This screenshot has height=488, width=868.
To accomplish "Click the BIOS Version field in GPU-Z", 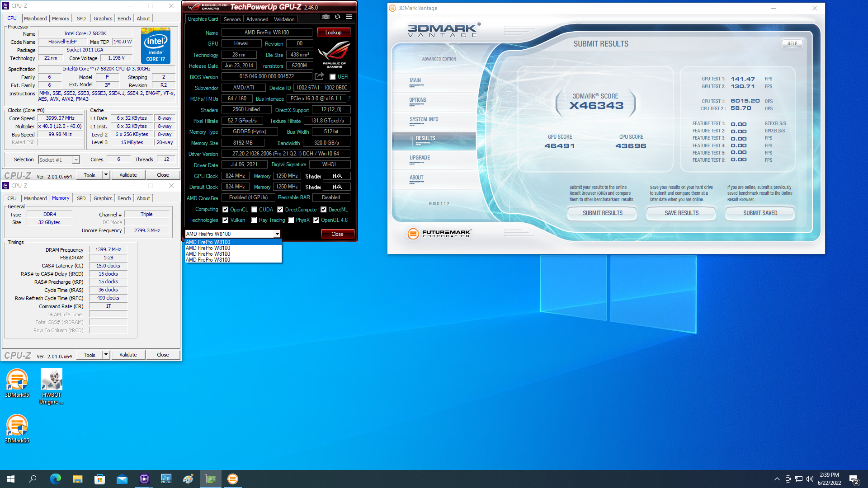I will [267, 77].
